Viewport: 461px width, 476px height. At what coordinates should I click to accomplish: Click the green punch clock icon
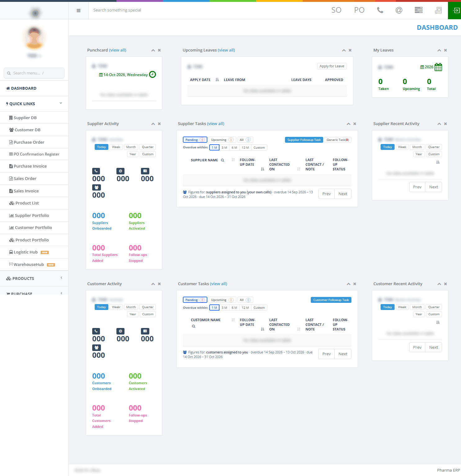tap(152, 74)
